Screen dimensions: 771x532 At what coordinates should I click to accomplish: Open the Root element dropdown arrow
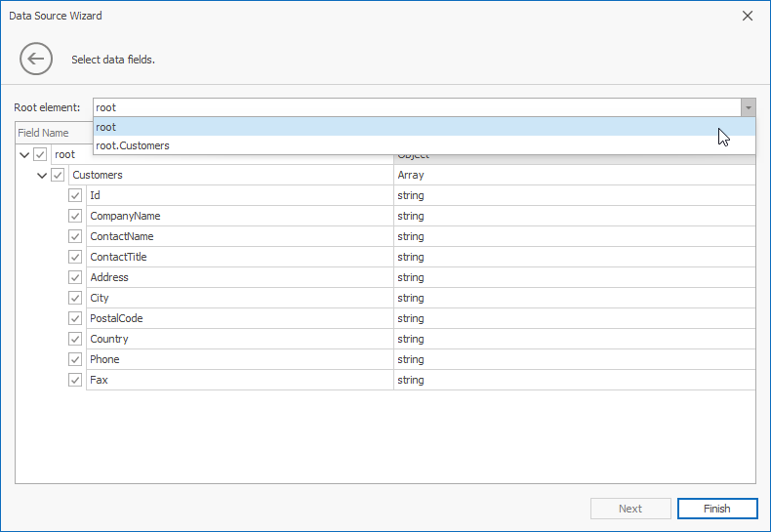coord(748,107)
